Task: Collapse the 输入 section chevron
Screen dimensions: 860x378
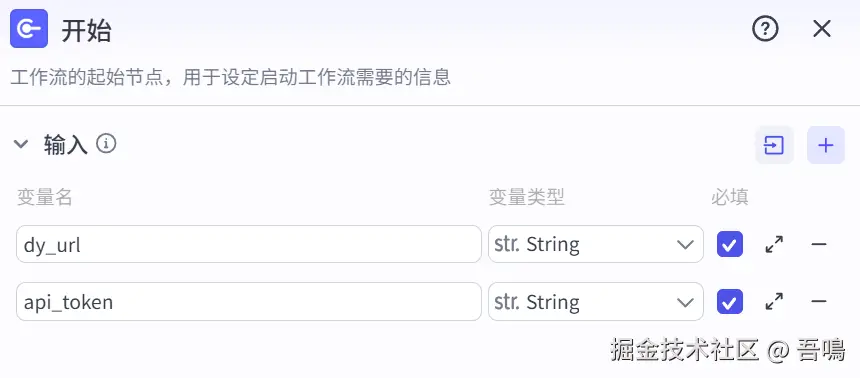Action: (x=21, y=144)
